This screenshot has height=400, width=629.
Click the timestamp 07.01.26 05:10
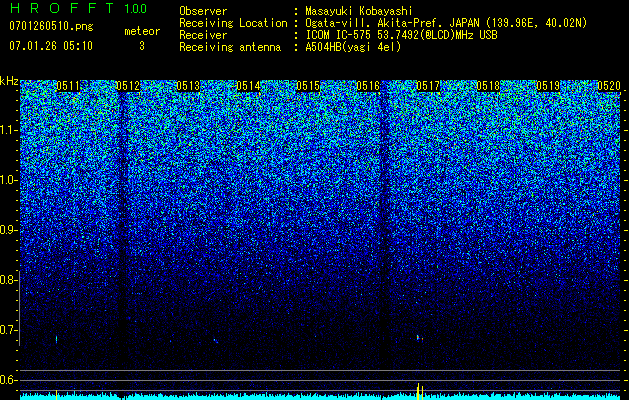pos(51,46)
